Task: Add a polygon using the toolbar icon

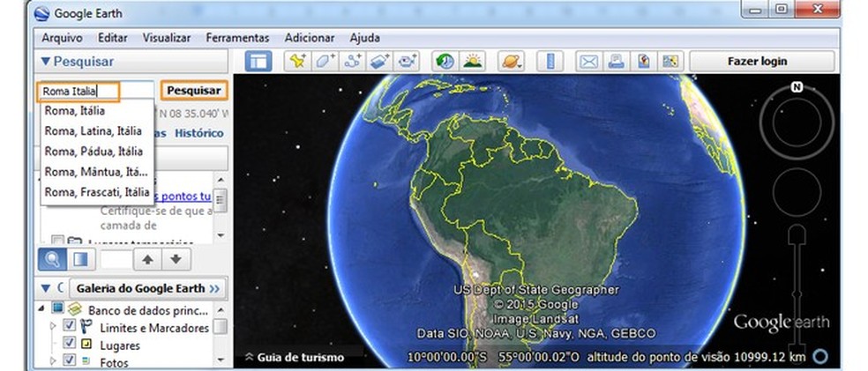Action: [x=325, y=62]
